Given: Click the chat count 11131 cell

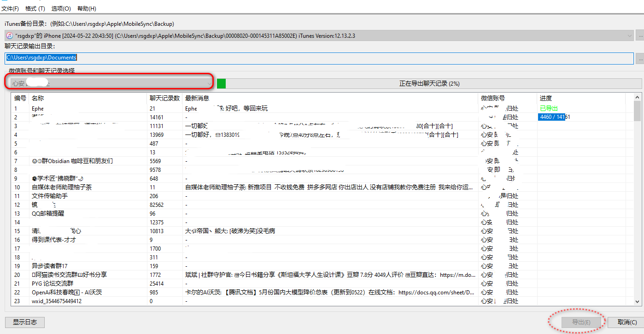Looking at the screenshot, I should [157, 126].
